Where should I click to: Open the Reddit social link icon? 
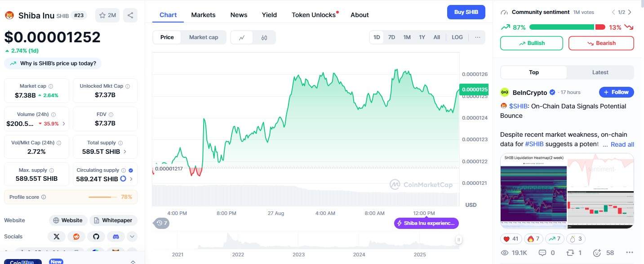pyautogui.click(x=76, y=236)
